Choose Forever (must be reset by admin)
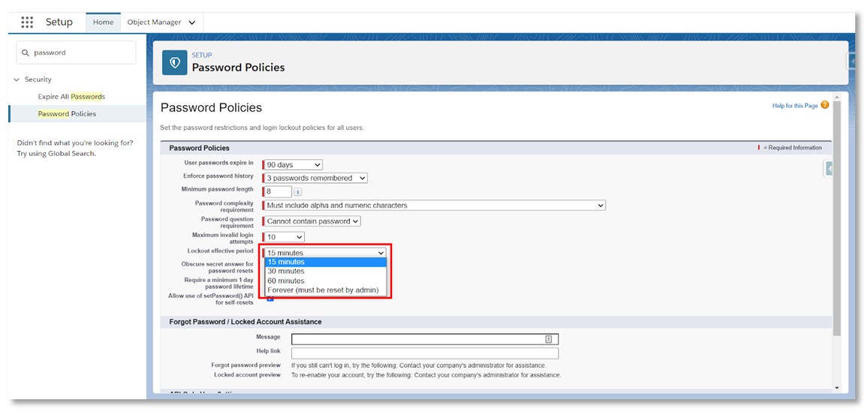The height and width of the screenshot is (415, 868). (x=326, y=290)
